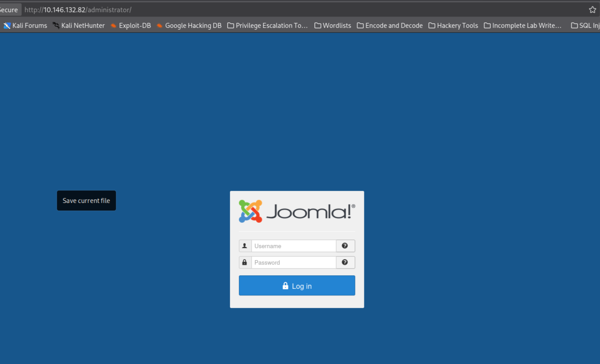Open the Encode and Decode bookmark folder
Image resolution: width=600 pixels, height=364 pixels.
pos(390,26)
